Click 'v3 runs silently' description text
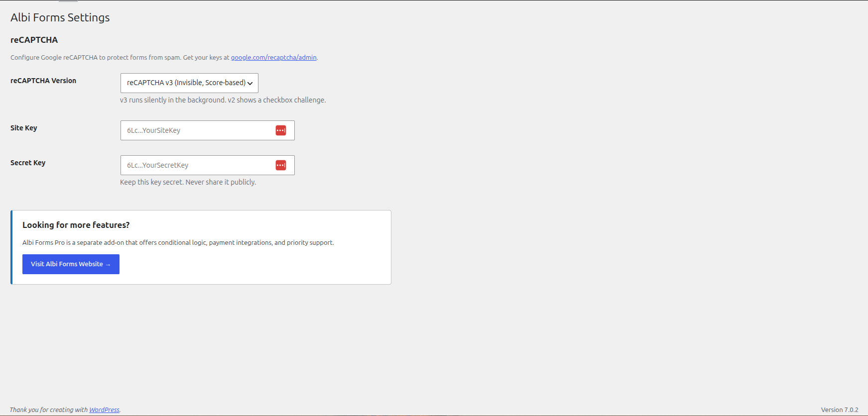Screen dimensions: 868x416 point(223,100)
